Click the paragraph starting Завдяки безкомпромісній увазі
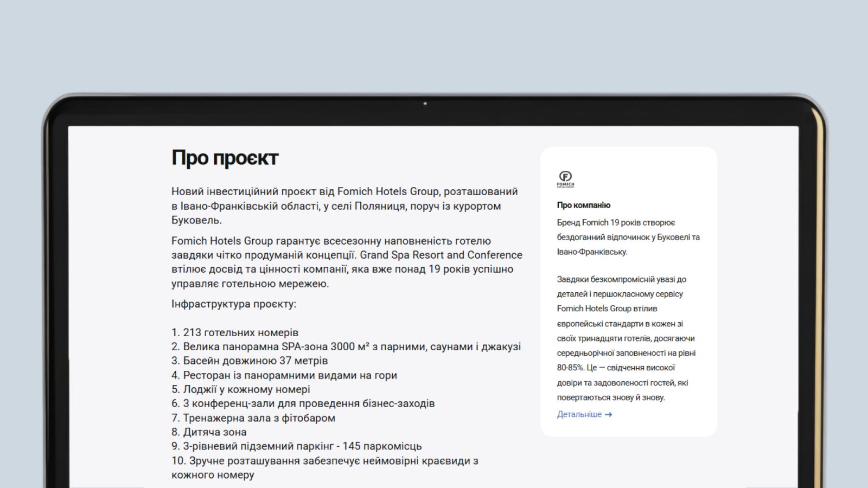Viewport: 868px width, 488px height. point(626,338)
